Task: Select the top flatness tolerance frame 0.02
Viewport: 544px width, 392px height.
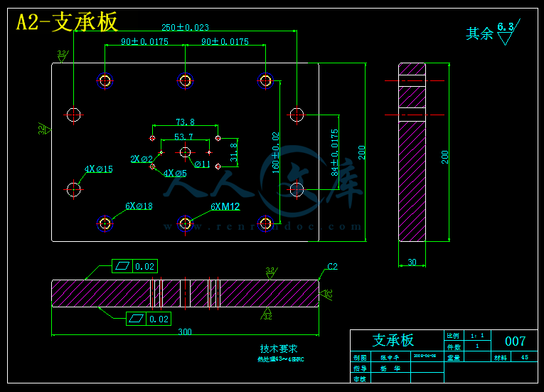Action: click(x=134, y=266)
